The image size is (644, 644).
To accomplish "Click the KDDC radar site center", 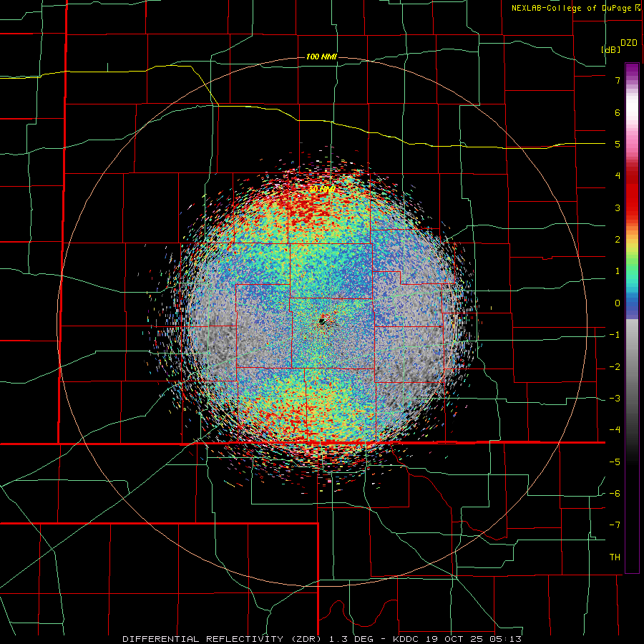I will coord(322,321).
